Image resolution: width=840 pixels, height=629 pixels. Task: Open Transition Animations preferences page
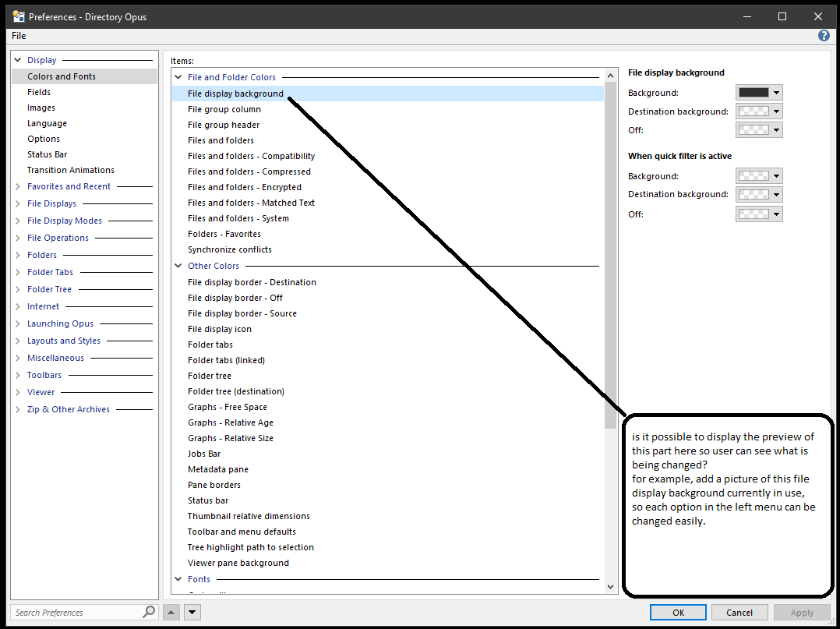[71, 170]
